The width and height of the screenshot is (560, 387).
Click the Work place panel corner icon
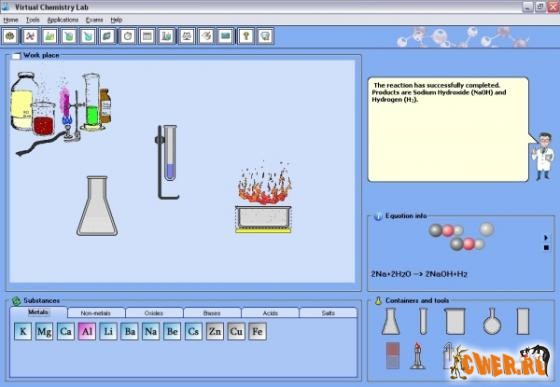(x=16, y=56)
